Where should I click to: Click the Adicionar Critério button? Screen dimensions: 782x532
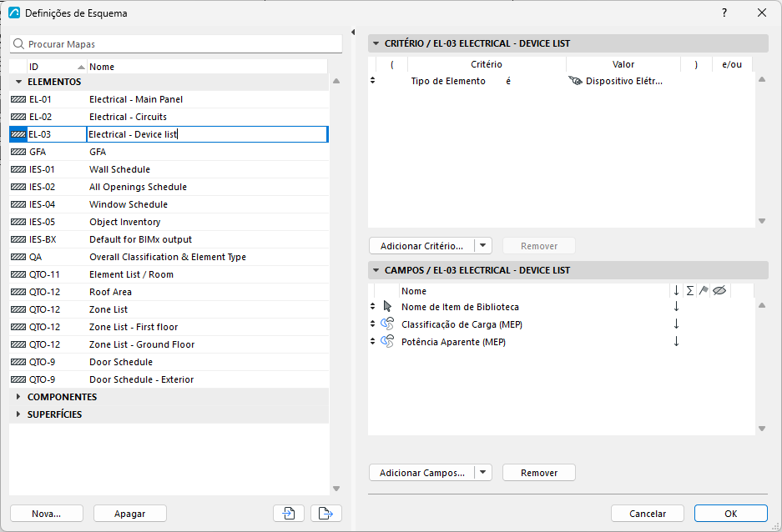click(x=422, y=246)
